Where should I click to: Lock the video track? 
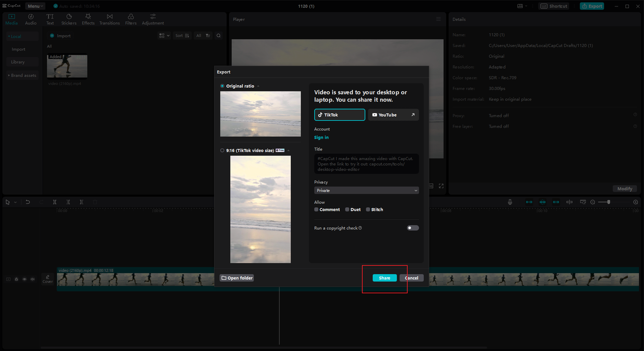click(x=16, y=279)
